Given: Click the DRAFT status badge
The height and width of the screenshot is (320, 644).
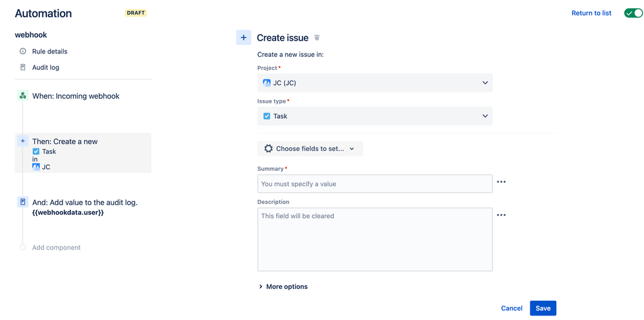Looking at the screenshot, I should [x=136, y=13].
